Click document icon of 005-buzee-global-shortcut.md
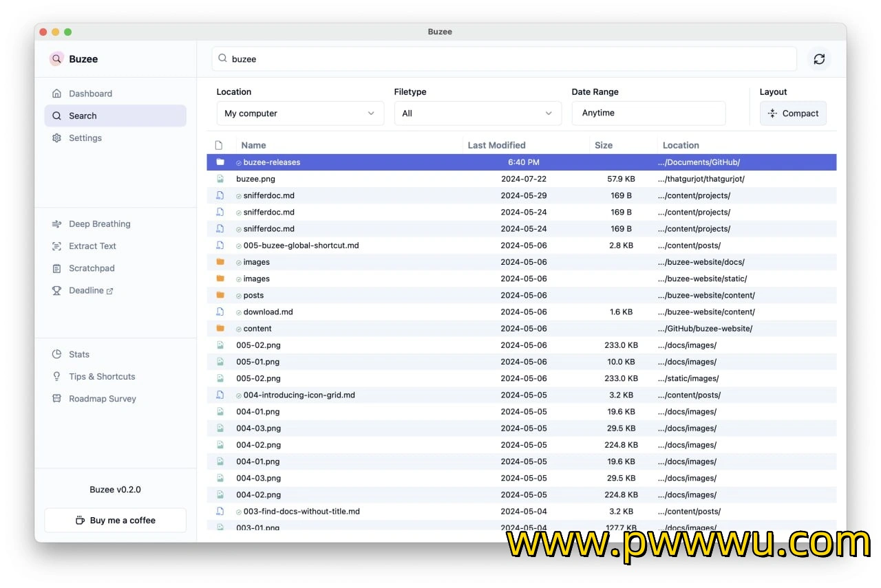This screenshot has width=881, height=588. [220, 246]
